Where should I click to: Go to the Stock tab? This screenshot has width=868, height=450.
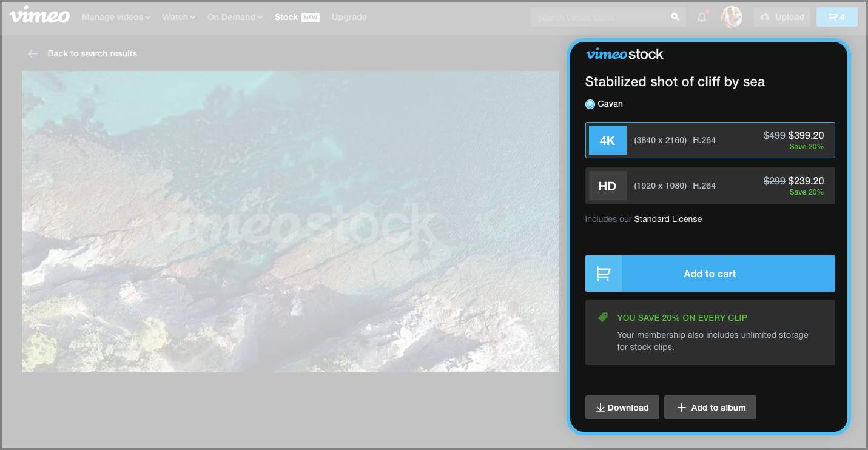point(286,17)
